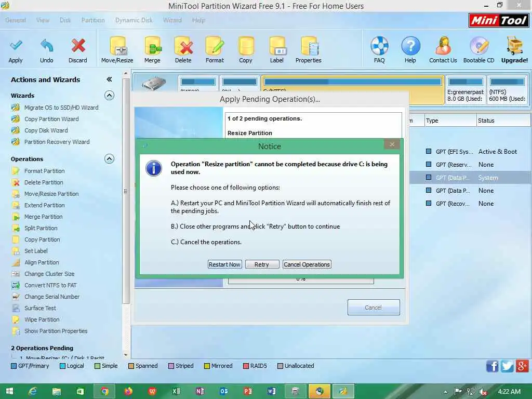Choose Wipe Partition operation

click(42, 320)
